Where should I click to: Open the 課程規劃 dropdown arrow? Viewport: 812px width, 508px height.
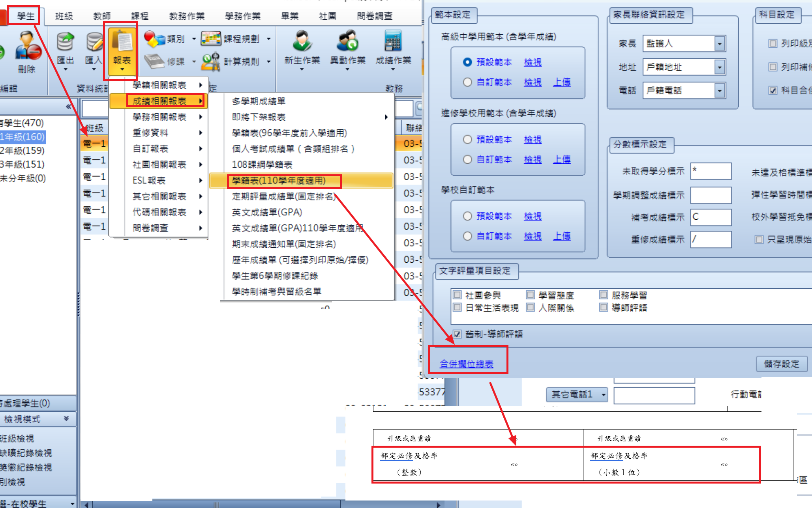[x=268, y=39]
